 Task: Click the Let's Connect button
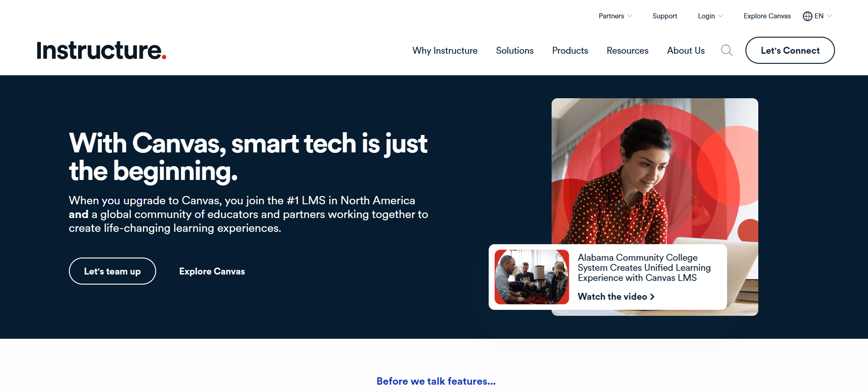tap(790, 50)
